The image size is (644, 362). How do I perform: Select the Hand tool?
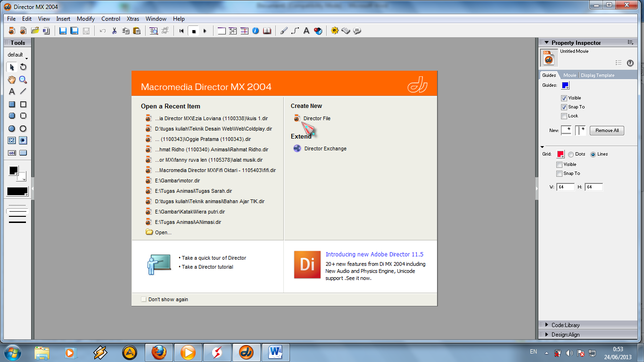tap(12, 80)
